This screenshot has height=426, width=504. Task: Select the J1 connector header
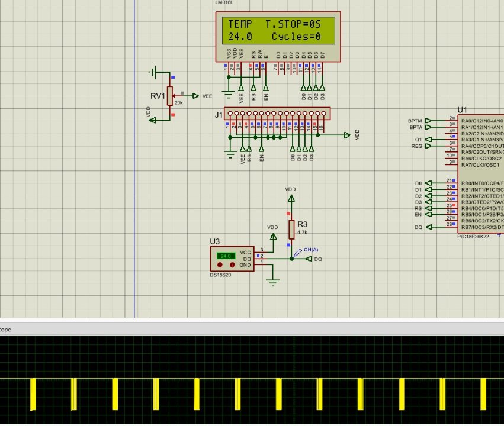tap(278, 113)
